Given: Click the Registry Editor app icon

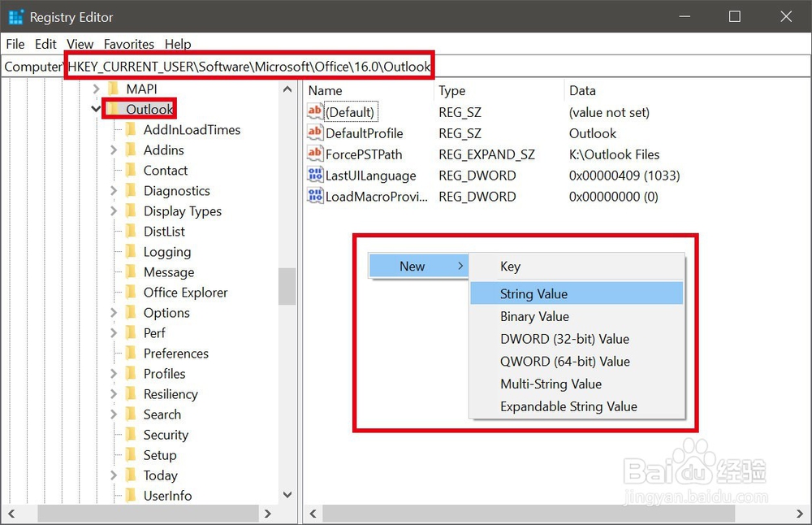Looking at the screenshot, I should [x=16, y=17].
